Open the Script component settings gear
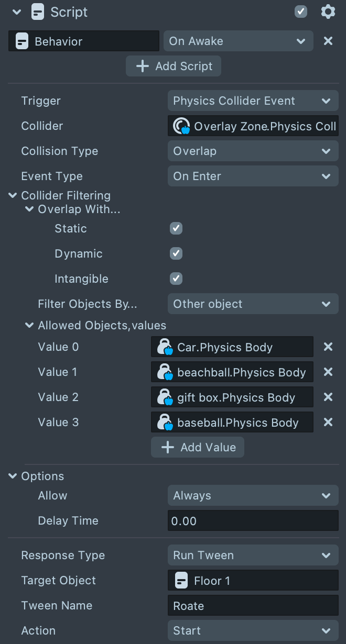This screenshot has width=346, height=644. click(x=328, y=12)
